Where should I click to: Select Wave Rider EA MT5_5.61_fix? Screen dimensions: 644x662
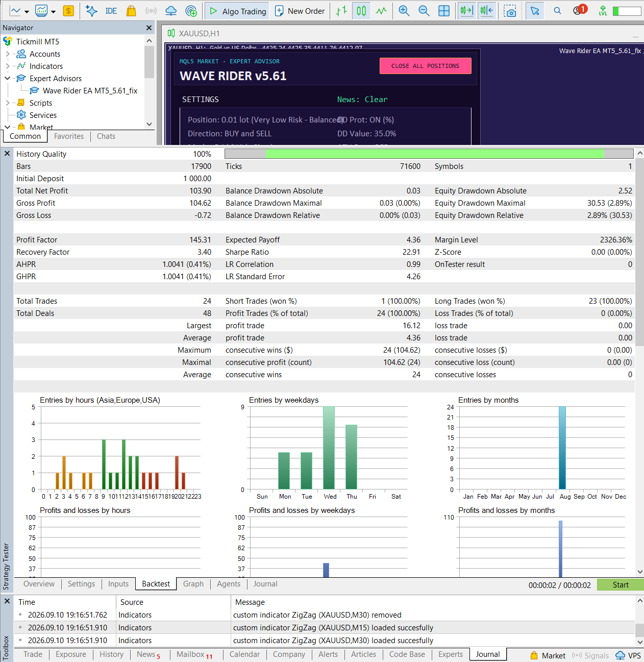pos(90,91)
